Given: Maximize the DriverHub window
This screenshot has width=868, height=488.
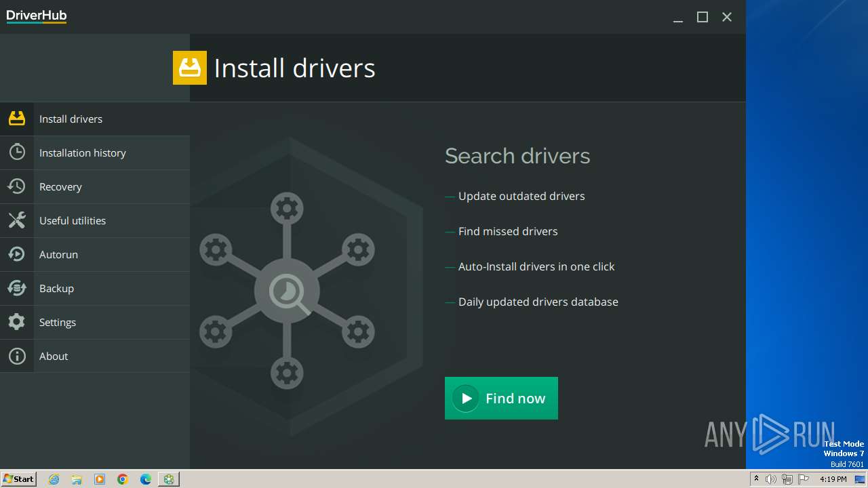Looking at the screenshot, I should [x=703, y=18].
